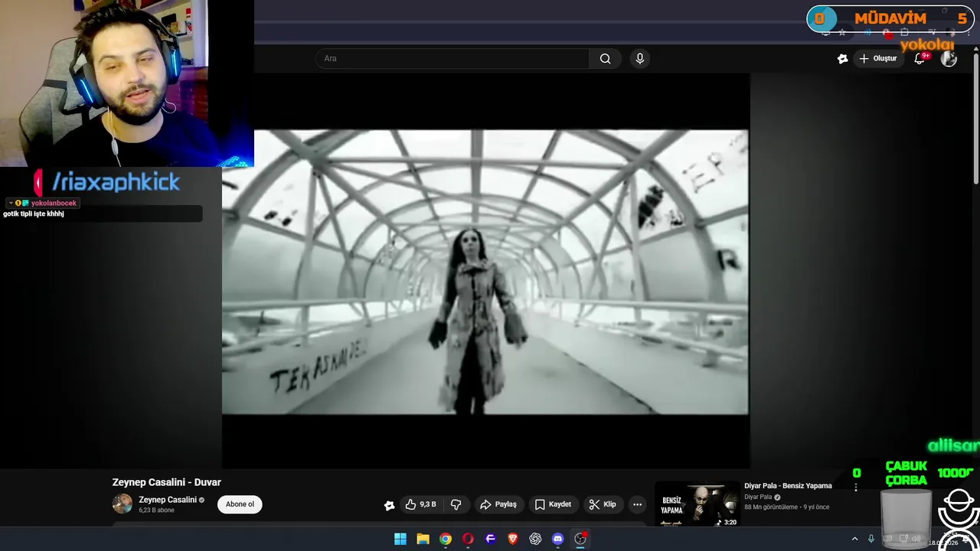The height and width of the screenshot is (551, 980).
Task: Click the Oluştur create button
Action: pos(877,59)
